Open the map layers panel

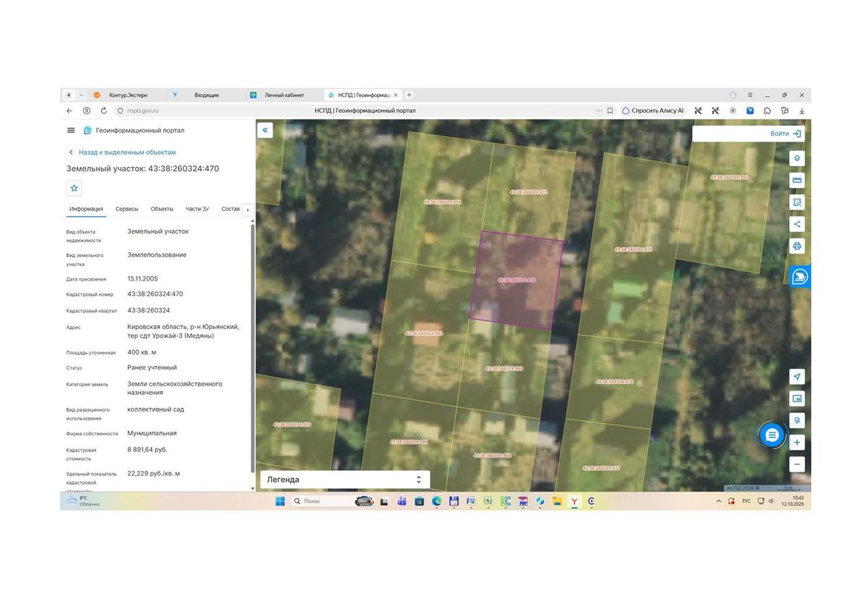click(x=796, y=158)
